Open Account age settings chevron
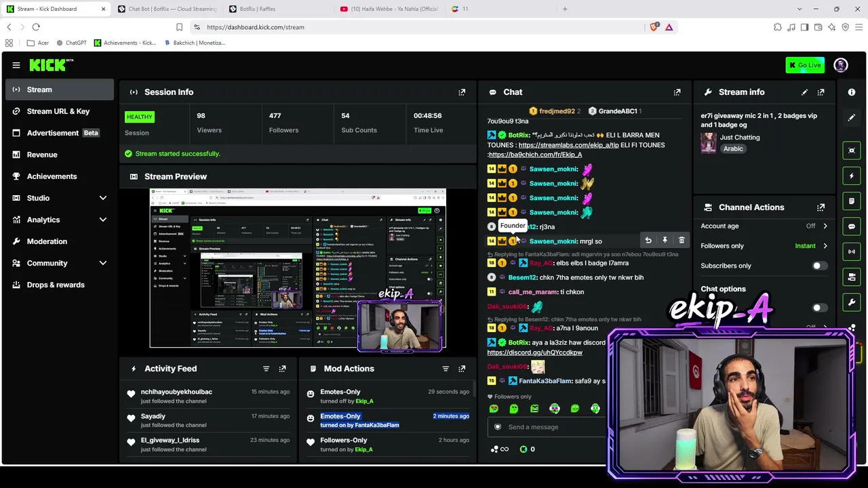Image resolution: width=868 pixels, height=488 pixels. 825,226
